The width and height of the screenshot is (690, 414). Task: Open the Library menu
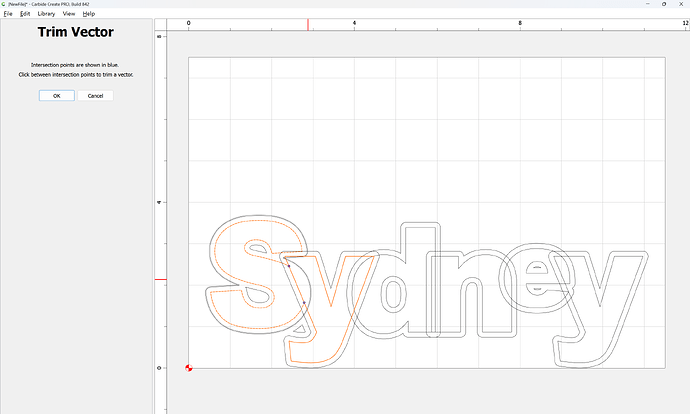pos(46,14)
